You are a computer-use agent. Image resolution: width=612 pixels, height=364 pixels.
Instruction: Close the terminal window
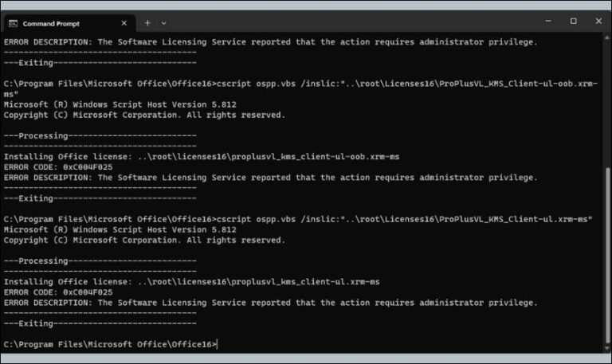598,21
